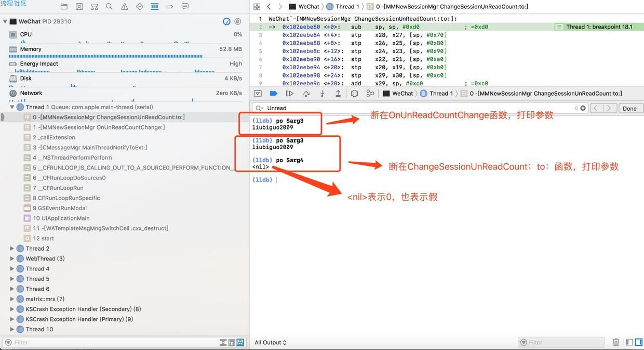Expand Thread 5
Viewport: 644px width, 350px height.
coord(12,279)
